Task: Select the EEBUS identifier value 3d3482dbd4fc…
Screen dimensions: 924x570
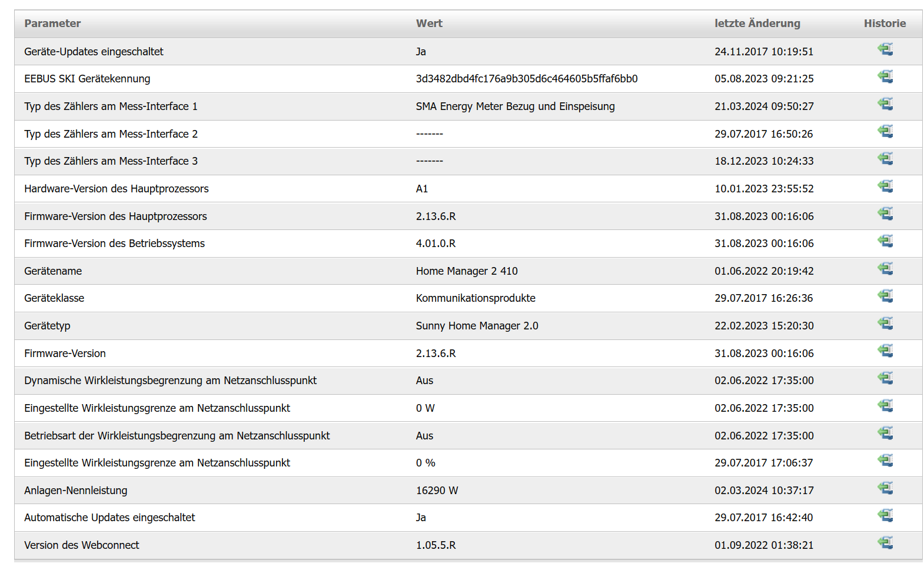Action: click(x=527, y=79)
